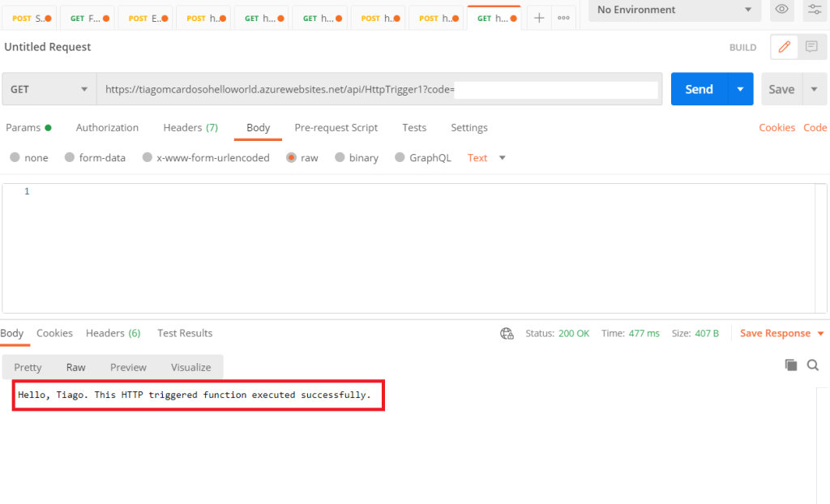The height and width of the screenshot is (504, 830).
Task: Switch to the Authorization tab
Action: (107, 128)
